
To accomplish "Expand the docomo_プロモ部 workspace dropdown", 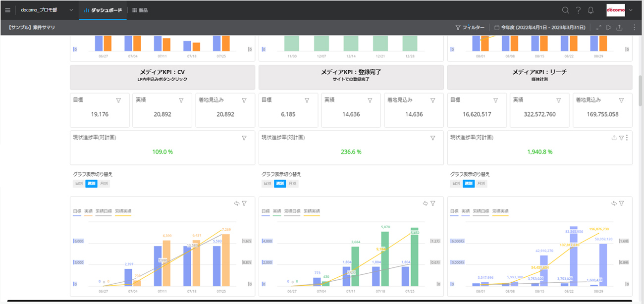I will (71, 10).
